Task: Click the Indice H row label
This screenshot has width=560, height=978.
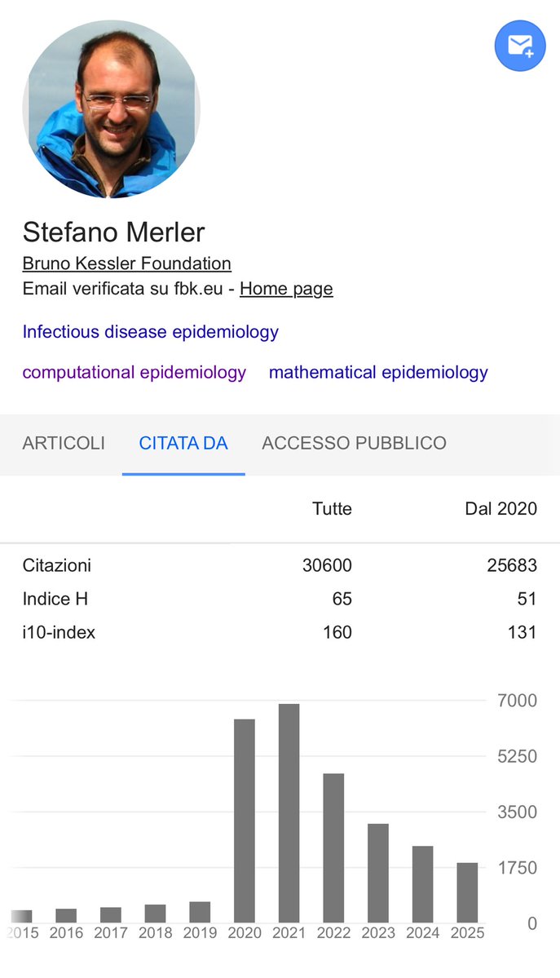Action: 55,599
